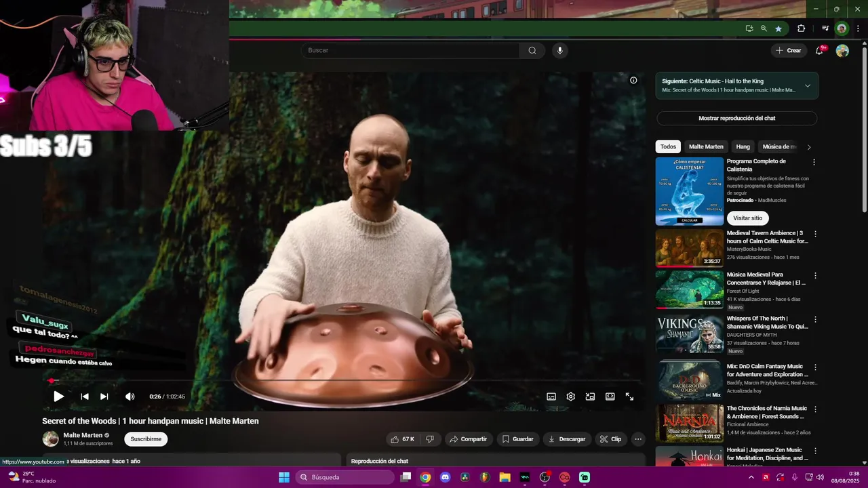The height and width of the screenshot is (488, 868).
Task: Like the video with 67 K
Action: click(x=403, y=439)
